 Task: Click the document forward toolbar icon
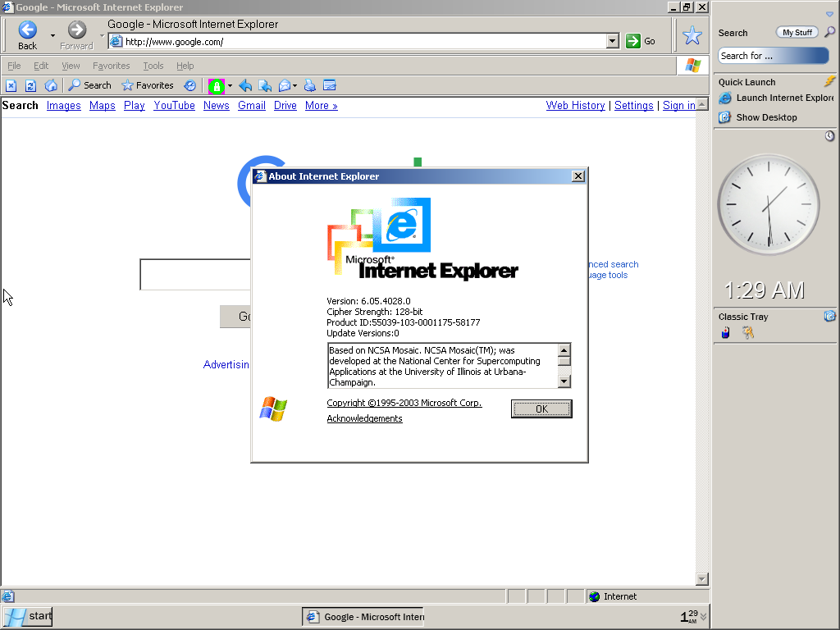tap(265, 85)
